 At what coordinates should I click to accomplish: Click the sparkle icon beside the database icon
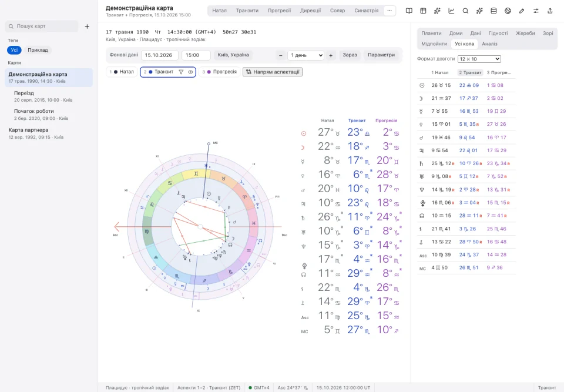(479, 11)
